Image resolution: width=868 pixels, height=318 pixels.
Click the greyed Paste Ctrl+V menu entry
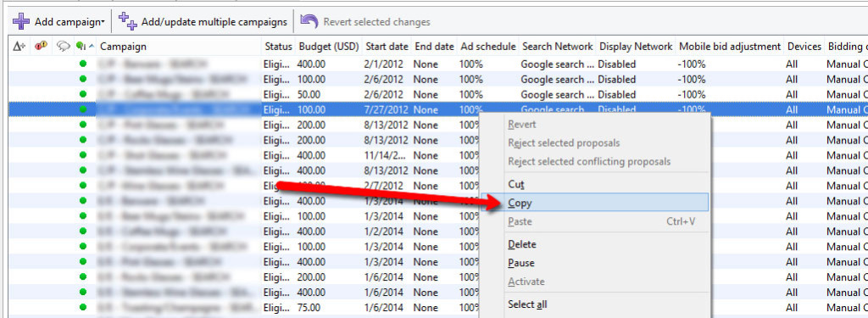point(595,221)
